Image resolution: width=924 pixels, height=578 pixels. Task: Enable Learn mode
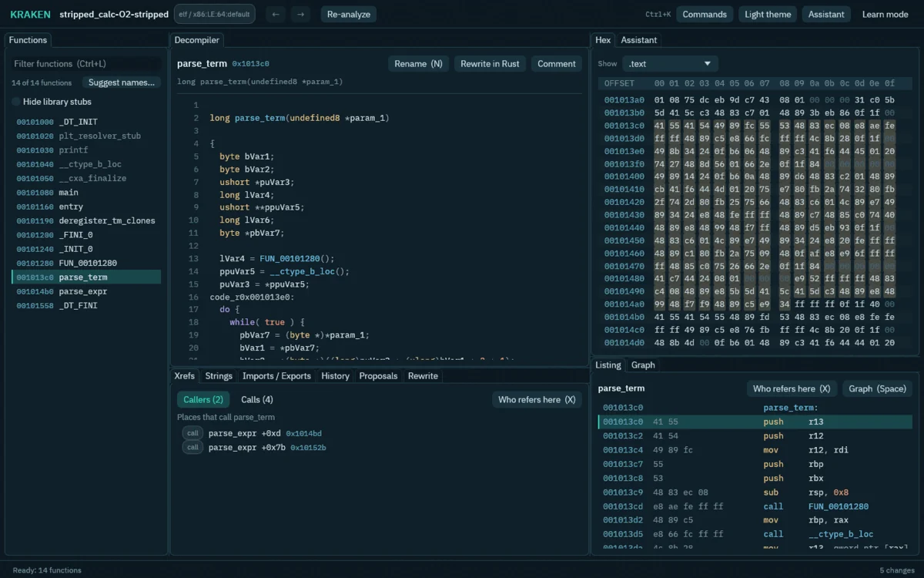tap(885, 14)
